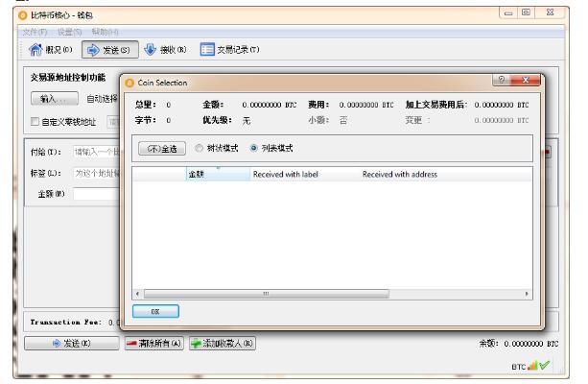Screen dimensions: 588x384
Task: Enable 自定义零钱地址 checkbox
Action: tap(35, 121)
